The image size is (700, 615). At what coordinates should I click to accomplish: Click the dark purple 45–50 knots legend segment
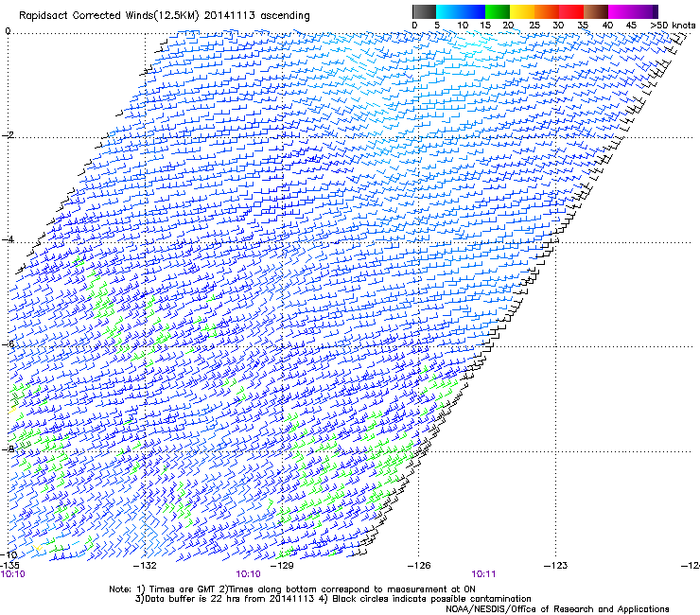[x=645, y=11]
